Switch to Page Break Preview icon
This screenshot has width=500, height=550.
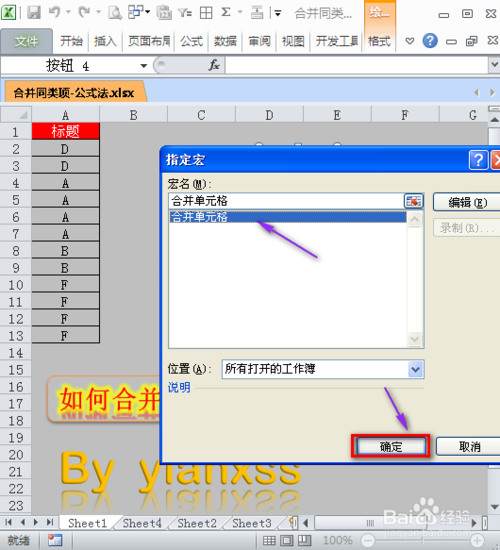(x=304, y=540)
